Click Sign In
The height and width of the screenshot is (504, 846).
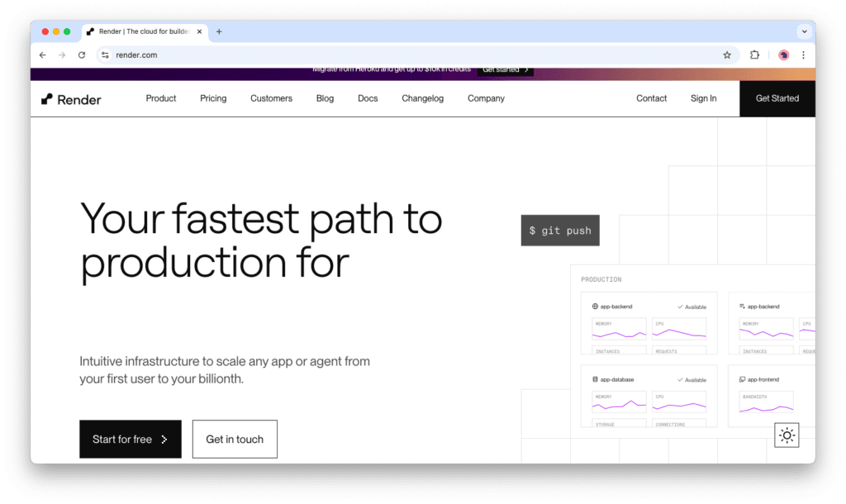coord(704,98)
